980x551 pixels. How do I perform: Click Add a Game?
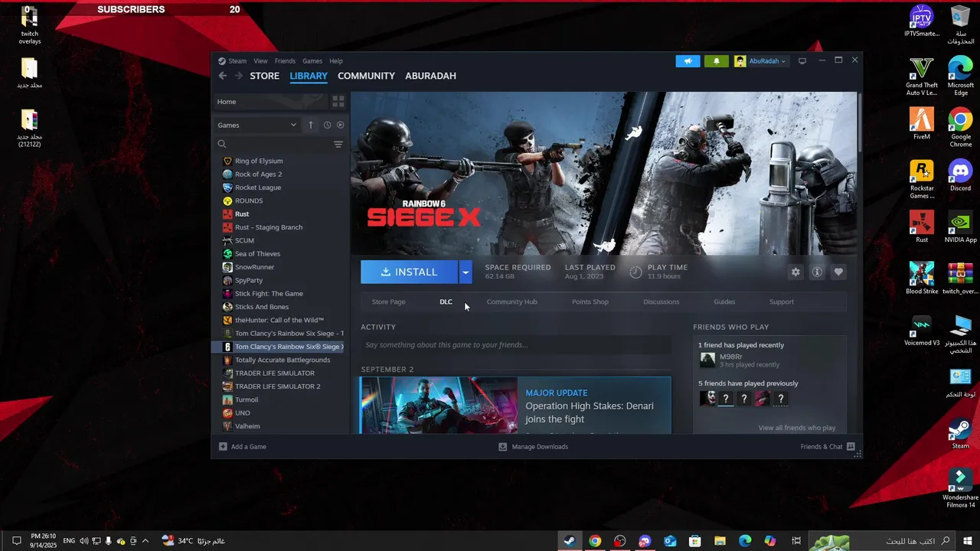(243, 446)
